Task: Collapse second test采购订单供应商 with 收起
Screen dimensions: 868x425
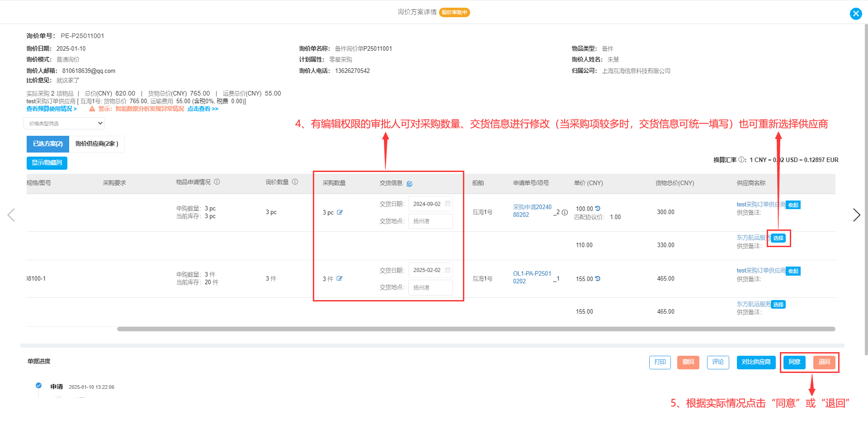Action: click(793, 271)
